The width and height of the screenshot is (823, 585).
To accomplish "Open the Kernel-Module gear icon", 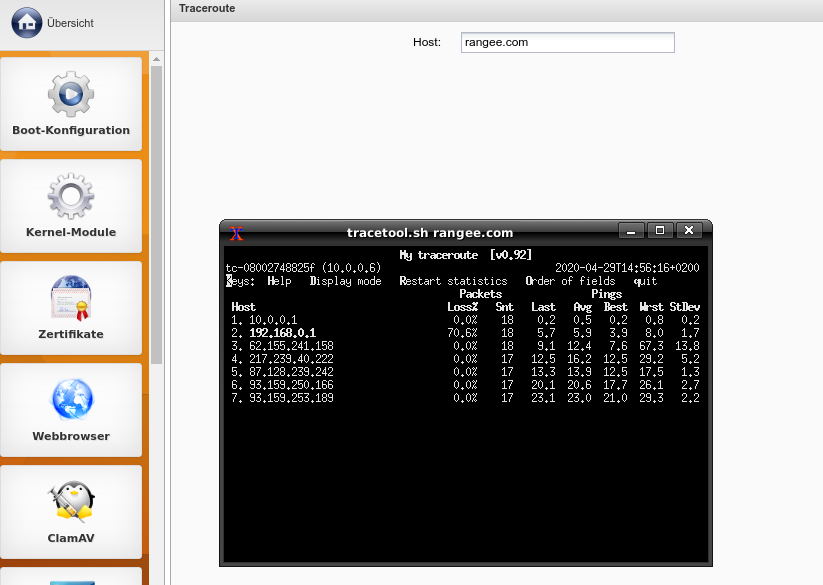I will point(71,196).
